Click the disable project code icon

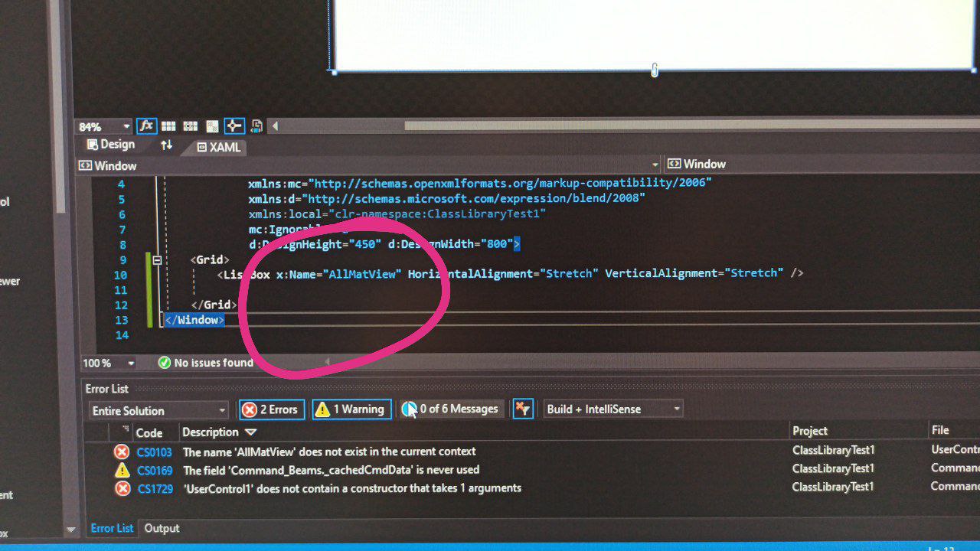256,126
